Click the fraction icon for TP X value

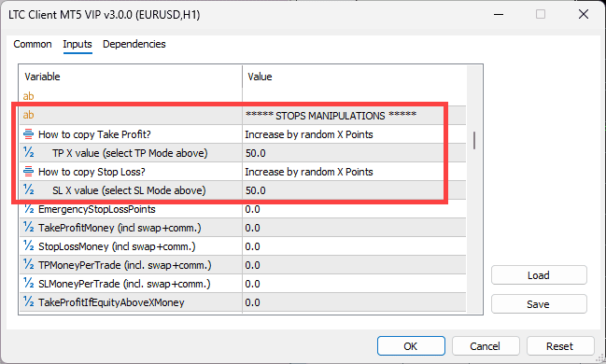point(29,153)
